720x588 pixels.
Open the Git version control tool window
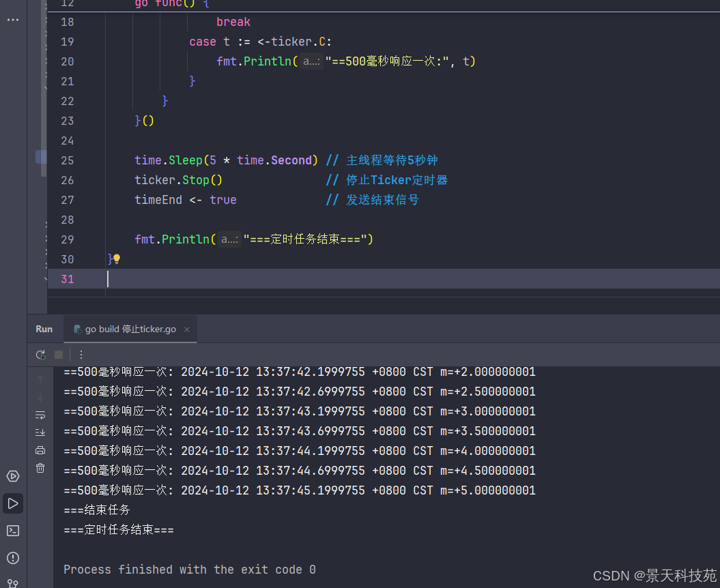13,583
